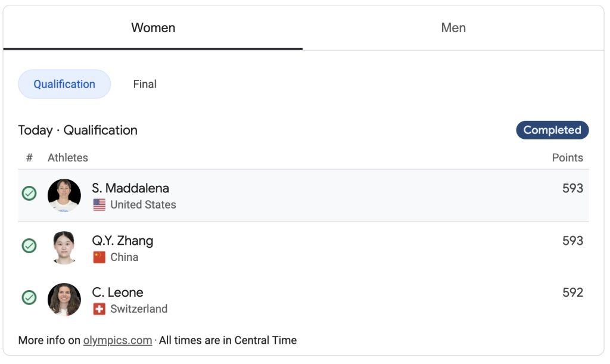Click C. Leone's qualified checkmark icon
Image resolution: width=610 pixels, height=364 pixels.
(29, 297)
